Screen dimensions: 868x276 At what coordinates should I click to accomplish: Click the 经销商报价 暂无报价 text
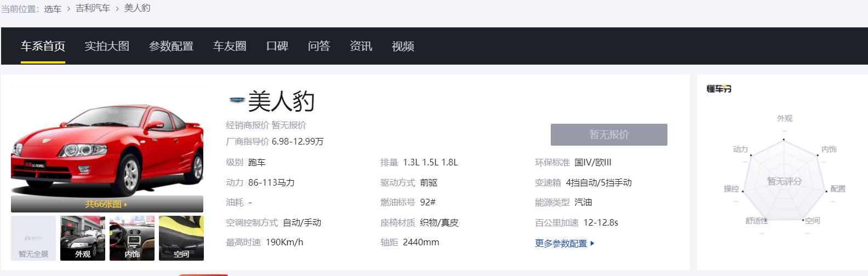pyautogui.click(x=266, y=125)
